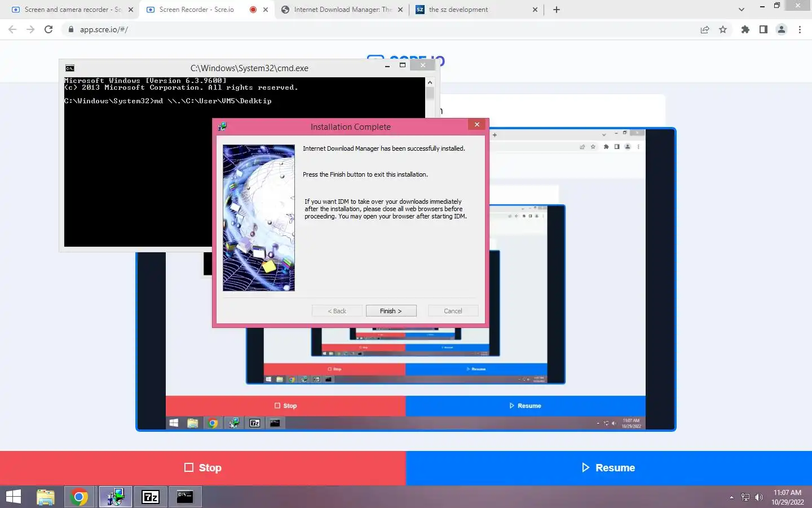View site information lock icon
The height and width of the screenshot is (508, 812).
(70, 29)
